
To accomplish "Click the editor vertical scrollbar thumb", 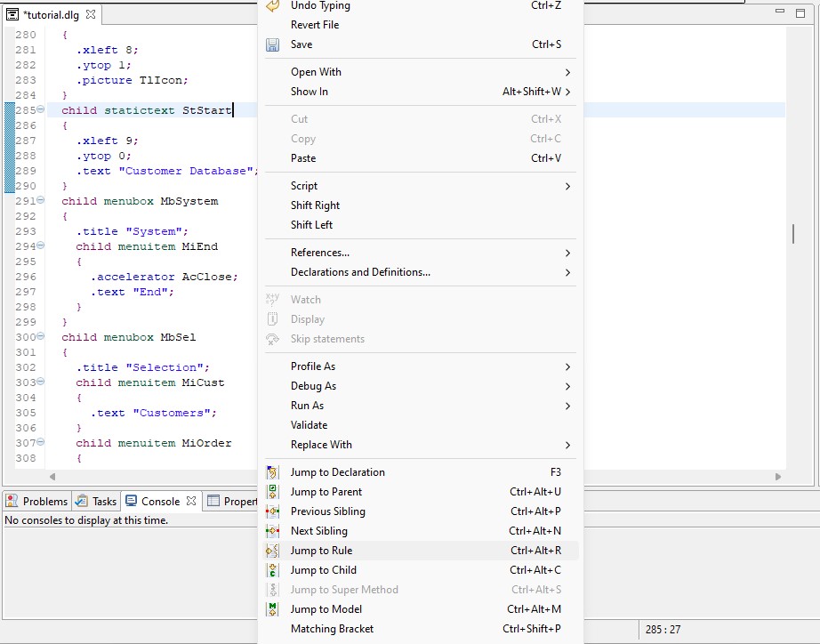I will 793,234.
